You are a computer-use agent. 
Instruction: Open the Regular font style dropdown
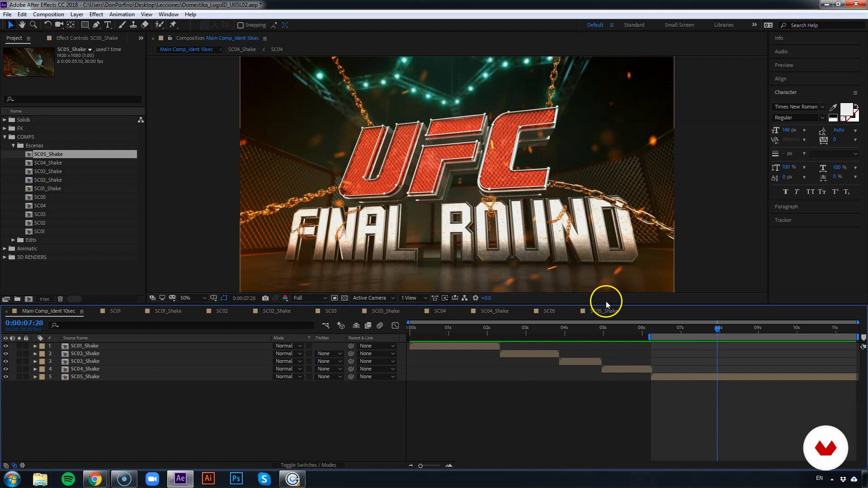pos(799,117)
